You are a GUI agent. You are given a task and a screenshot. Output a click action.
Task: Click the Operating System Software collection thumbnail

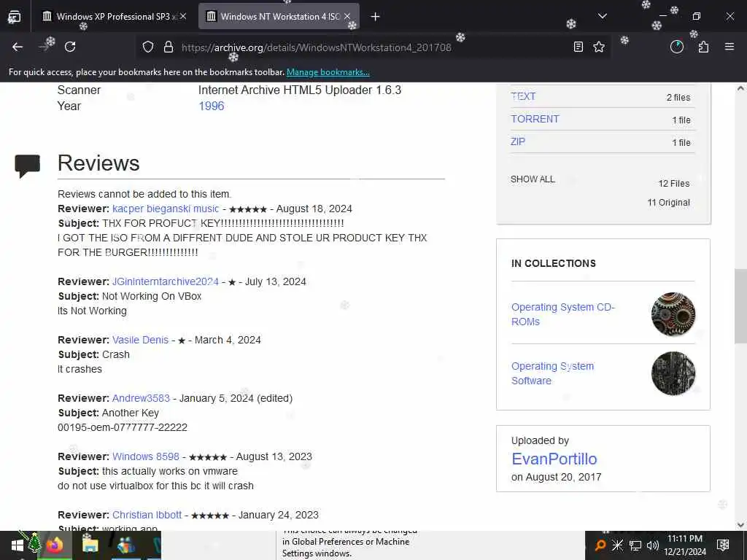673,373
